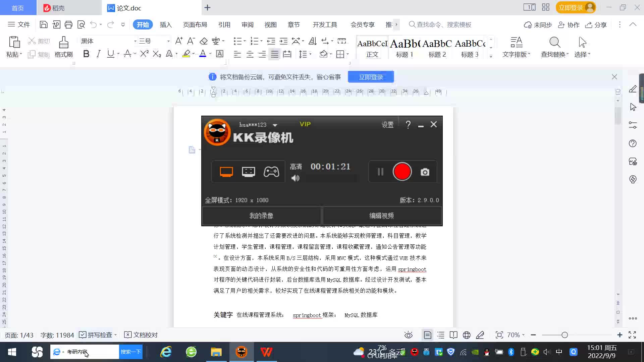Take a screenshot with camera icon
The image size is (644, 362).
point(425,172)
